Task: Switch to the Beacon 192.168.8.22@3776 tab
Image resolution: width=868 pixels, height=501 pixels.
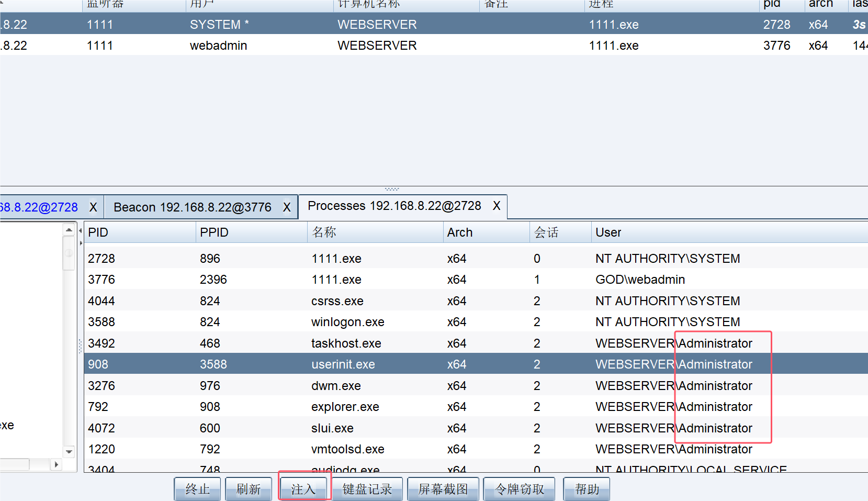Action: [x=192, y=207]
